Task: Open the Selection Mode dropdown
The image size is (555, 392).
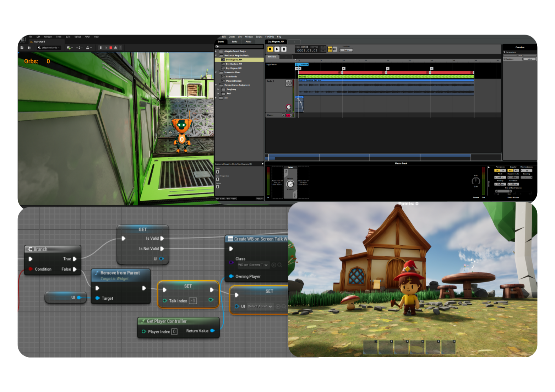Action: [x=49, y=48]
